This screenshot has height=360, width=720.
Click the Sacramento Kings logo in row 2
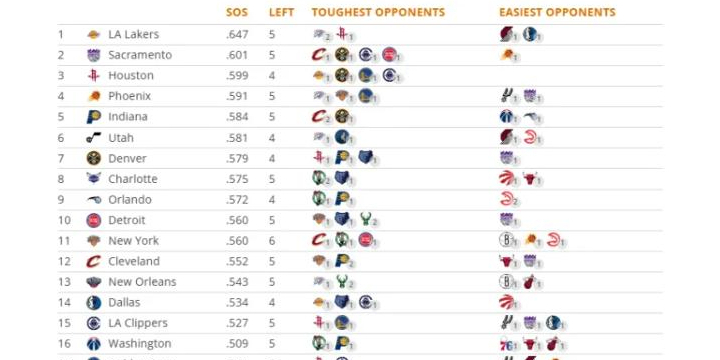[x=94, y=55]
